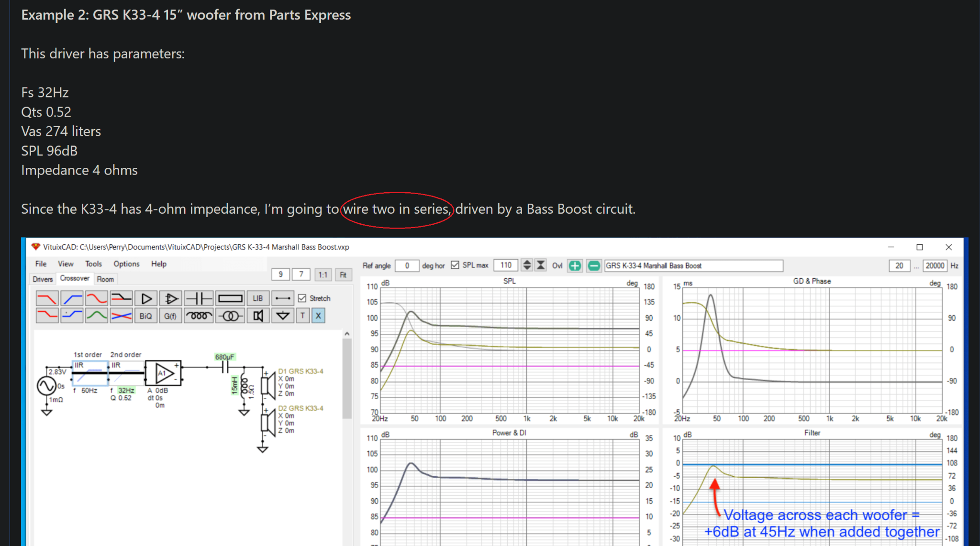Select the blue high-shelf filter tool
Screen dimensions: 980x546
coord(72,316)
